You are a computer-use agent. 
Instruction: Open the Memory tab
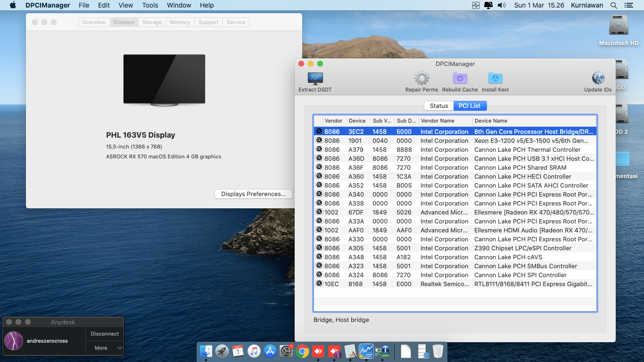coord(180,22)
